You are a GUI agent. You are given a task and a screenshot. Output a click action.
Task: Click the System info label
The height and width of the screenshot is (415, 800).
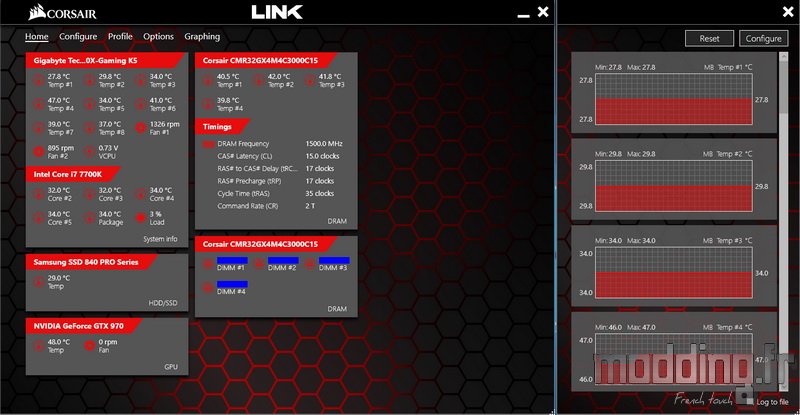(x=160, y=239)
